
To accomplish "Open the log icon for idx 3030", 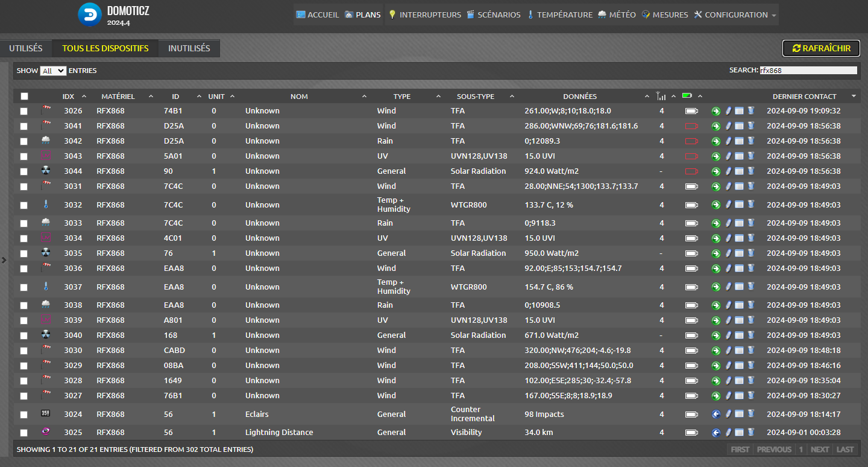I will (x=739, y=351).
